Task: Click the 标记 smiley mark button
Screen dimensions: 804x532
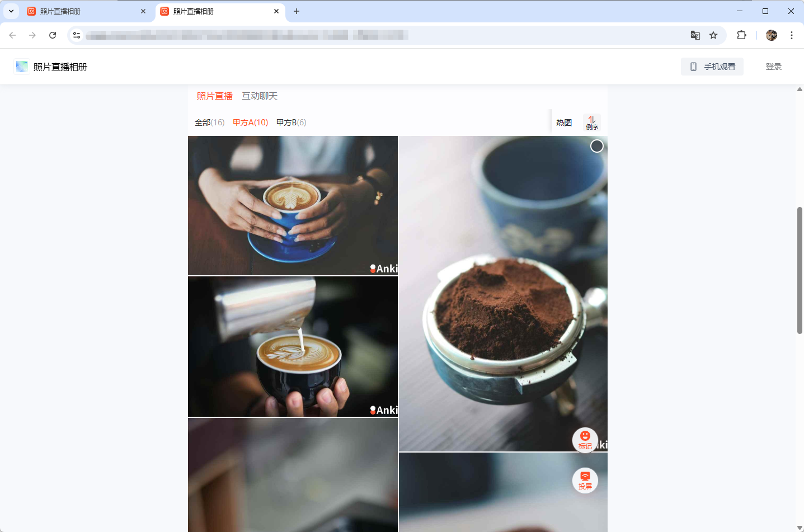Action: [x=585, y=440]
